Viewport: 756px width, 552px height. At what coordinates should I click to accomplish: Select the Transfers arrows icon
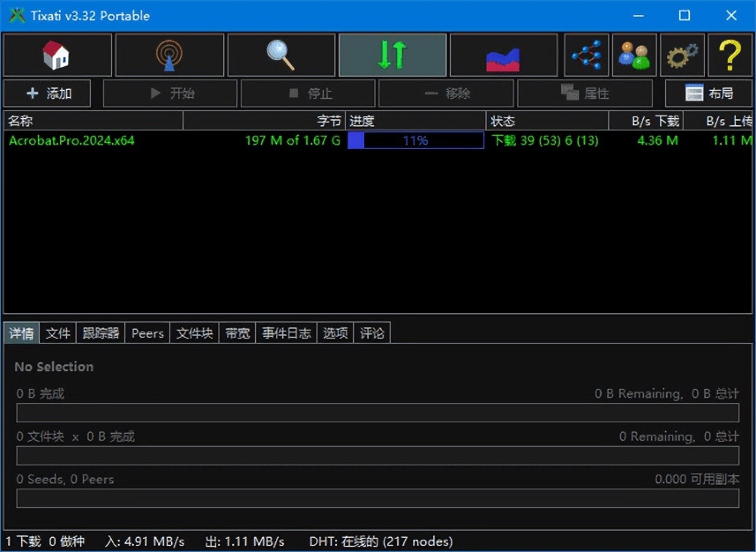click(x=392, y=55)
